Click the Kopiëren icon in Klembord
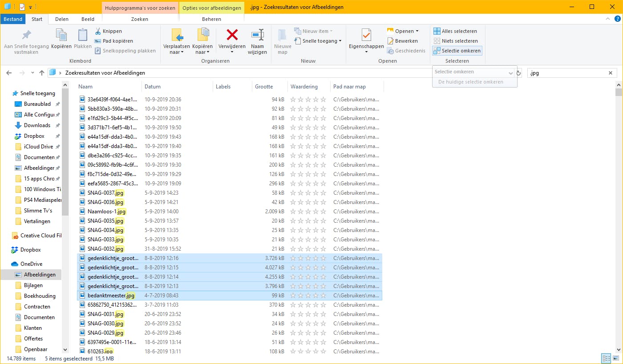 click(x=61, y=35)
